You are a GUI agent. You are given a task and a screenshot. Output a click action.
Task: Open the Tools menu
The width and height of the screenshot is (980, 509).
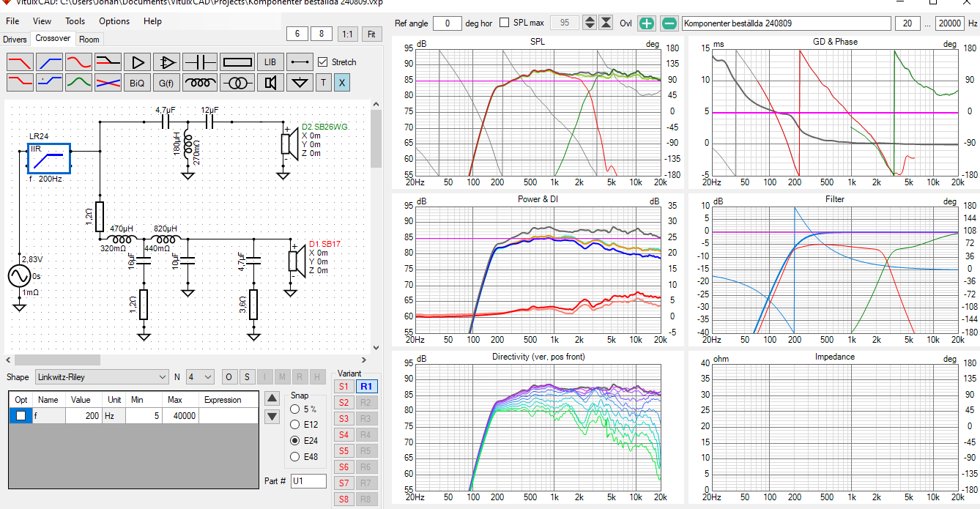(75, 21)
